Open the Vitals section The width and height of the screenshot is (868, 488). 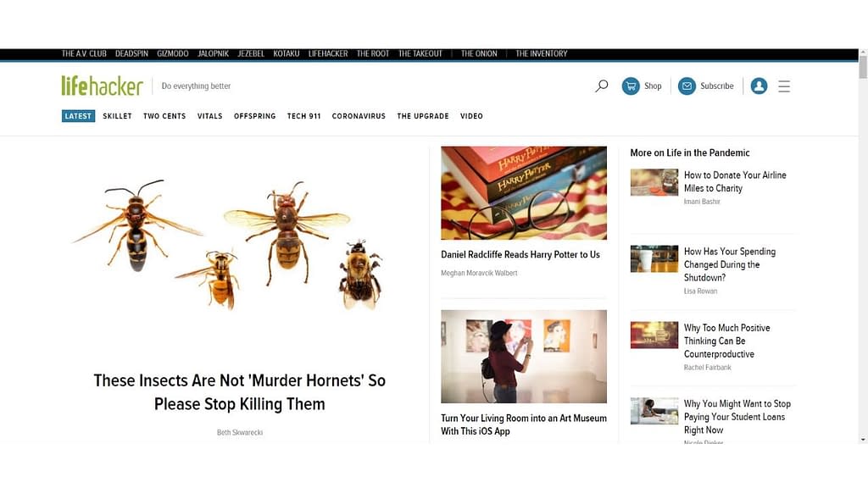[210, 116]
